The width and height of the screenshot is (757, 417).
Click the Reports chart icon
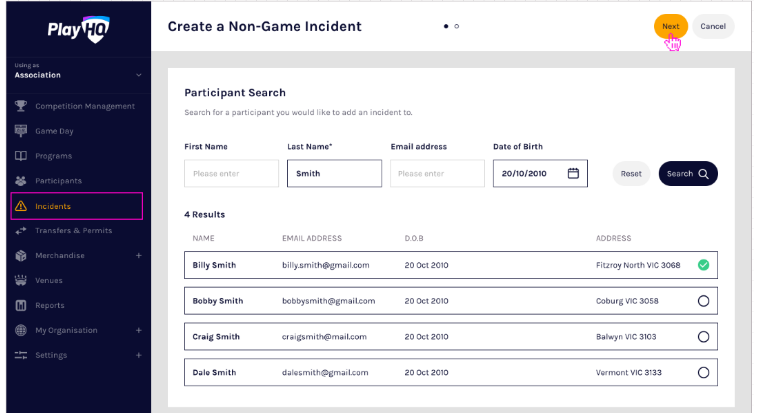(21, 305)
